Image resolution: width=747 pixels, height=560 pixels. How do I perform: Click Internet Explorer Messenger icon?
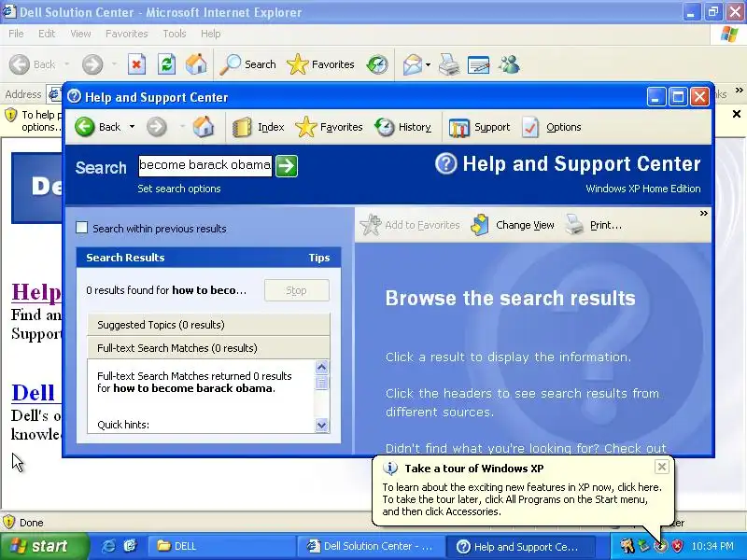(x=509, y=64)
